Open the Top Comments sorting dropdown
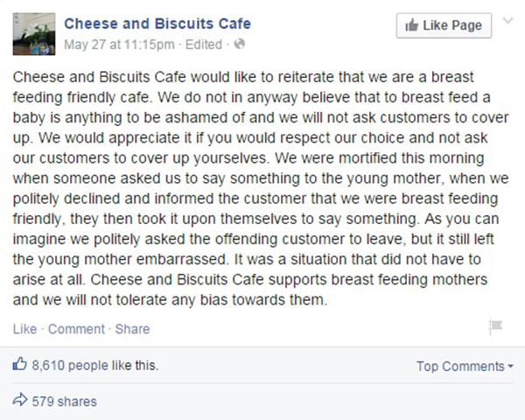Viewport: 525px width, 420px height. click(461, 367)
